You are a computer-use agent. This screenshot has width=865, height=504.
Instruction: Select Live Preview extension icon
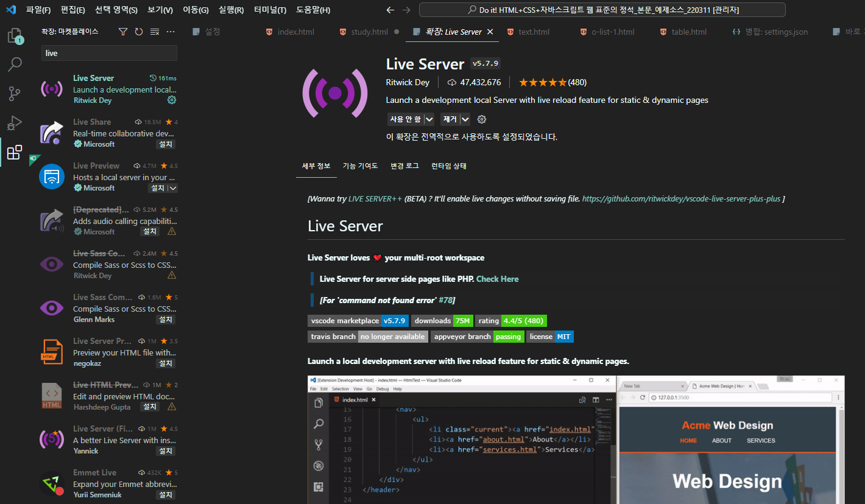click(52, 177)
